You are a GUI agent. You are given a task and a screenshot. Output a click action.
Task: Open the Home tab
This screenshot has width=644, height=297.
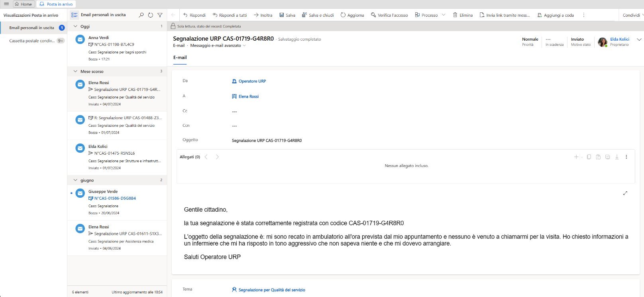coord(24,4)
